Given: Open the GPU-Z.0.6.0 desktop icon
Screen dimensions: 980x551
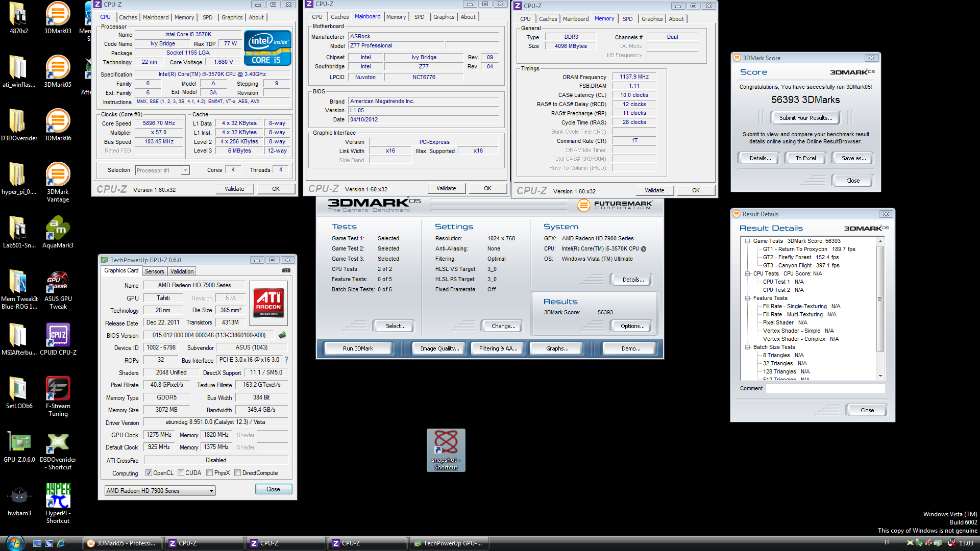Looking at the screenshot, I should (x=19, y=446).
